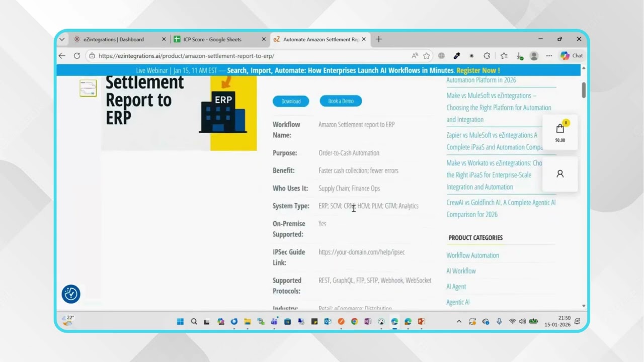The image size is (644, 362).
Task: Open the AI Agent category
Action: pyautogui.click(x=456, y=287)
